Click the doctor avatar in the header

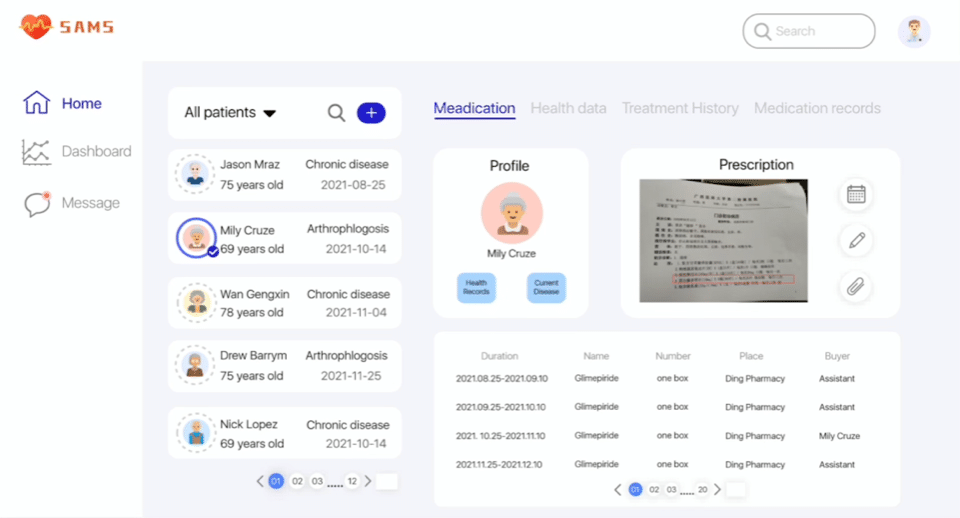point(914,31)
